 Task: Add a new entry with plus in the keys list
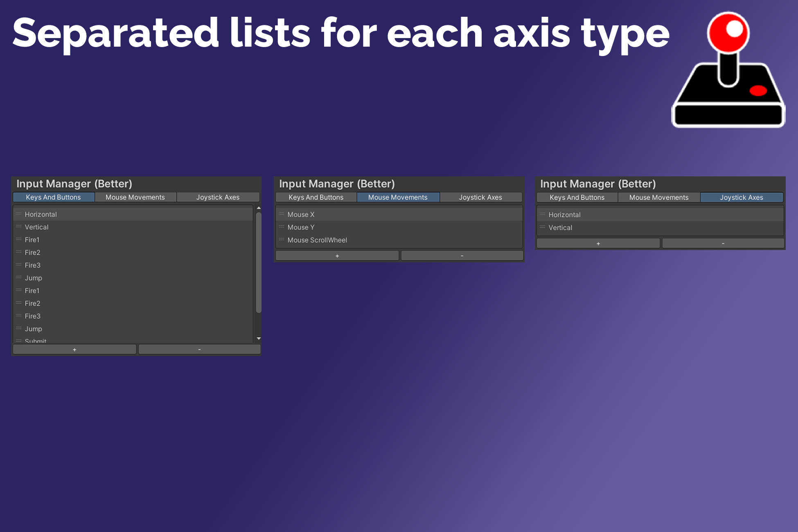[x=74, y=349]
